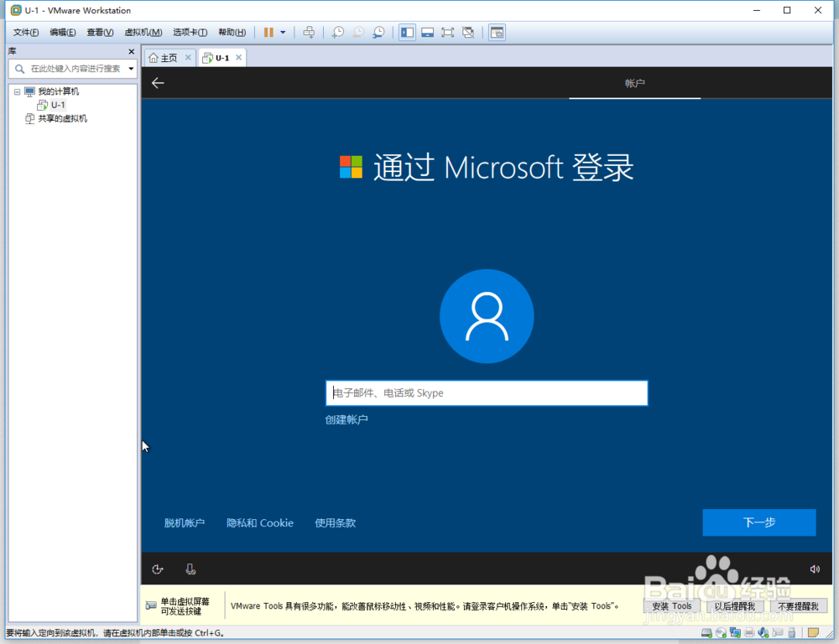The height and width of the screenshot is (644, 839).
Task: Switch to the 主页 tab
Action: pyautogui.click(x=169, y=58)
